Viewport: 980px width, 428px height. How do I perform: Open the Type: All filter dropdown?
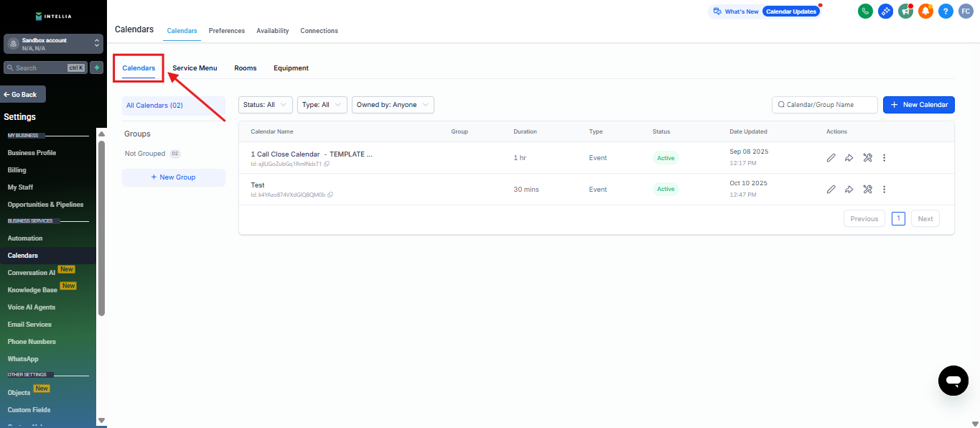point(322,105)
